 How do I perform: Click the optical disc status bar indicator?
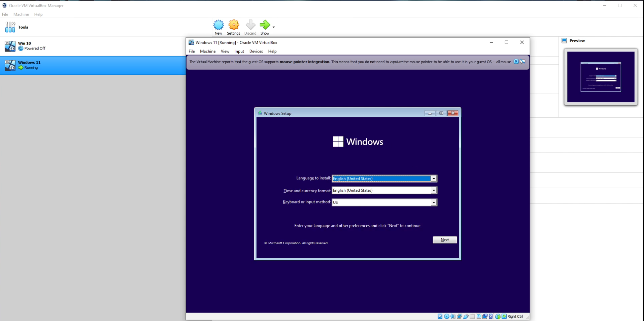[x=446, y=316]
